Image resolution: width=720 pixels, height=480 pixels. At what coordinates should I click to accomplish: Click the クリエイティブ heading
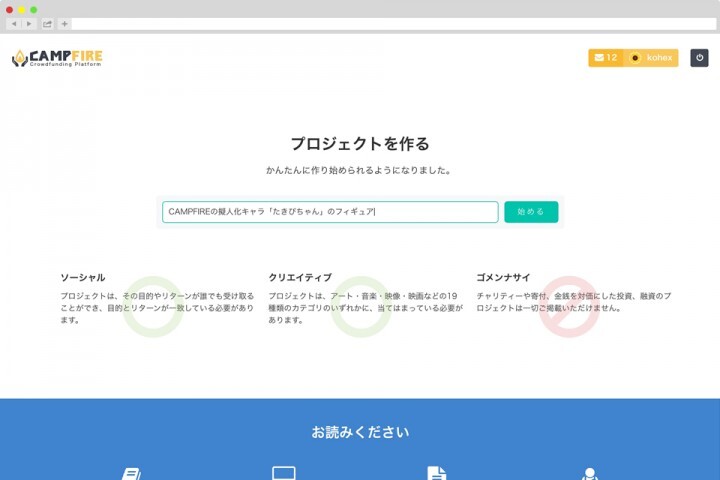(300, 277)
